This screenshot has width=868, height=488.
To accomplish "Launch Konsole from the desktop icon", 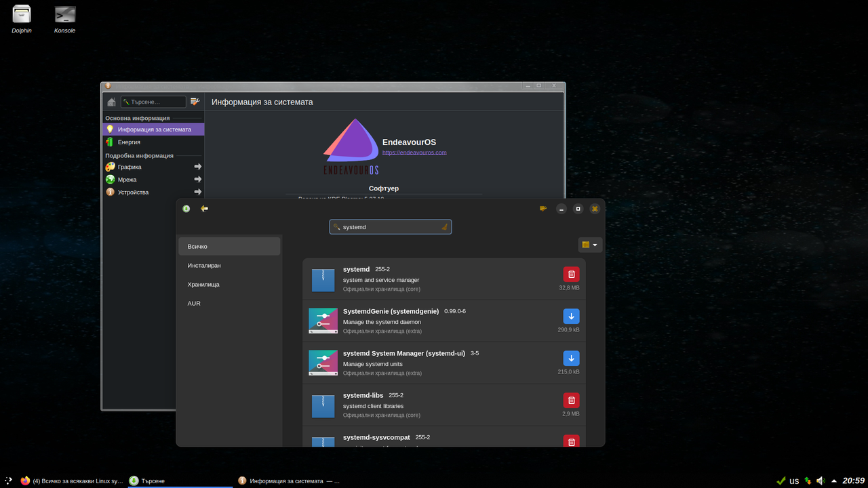I will coord(65,19).
